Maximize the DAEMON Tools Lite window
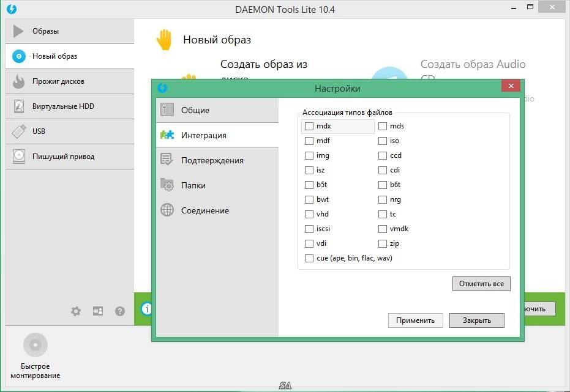This screenshot has height=392, width=570. (x=530, y=7)
